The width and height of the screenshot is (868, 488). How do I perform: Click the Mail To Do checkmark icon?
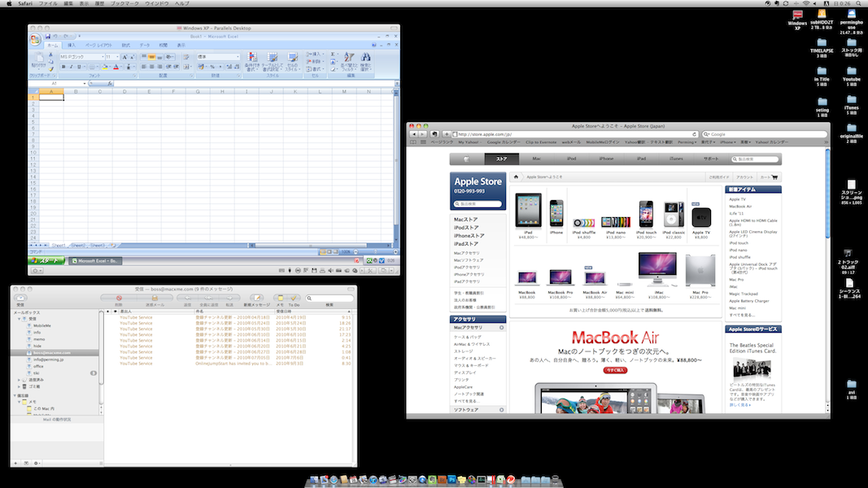[294, 298]
